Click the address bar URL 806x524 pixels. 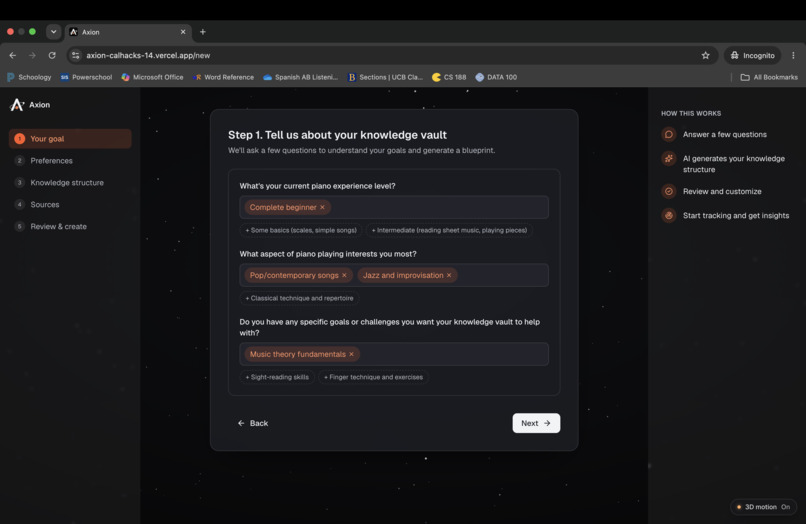point(148,56)
